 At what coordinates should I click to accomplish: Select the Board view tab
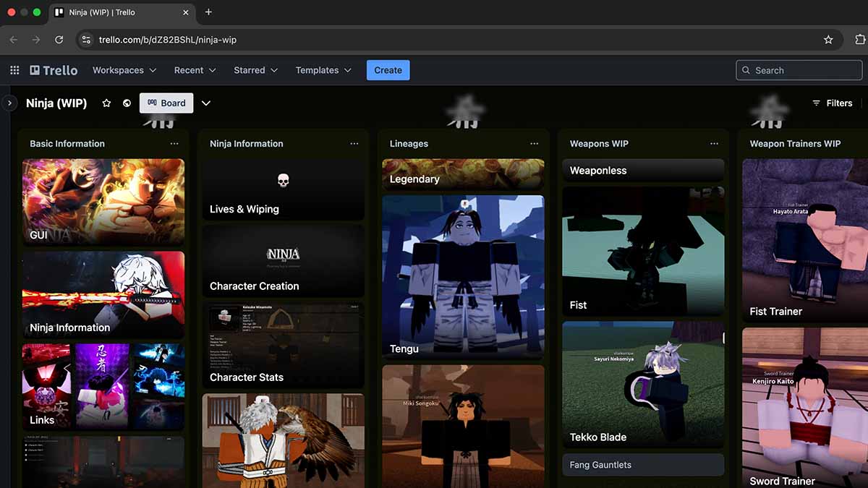click(x=166, y=103)
